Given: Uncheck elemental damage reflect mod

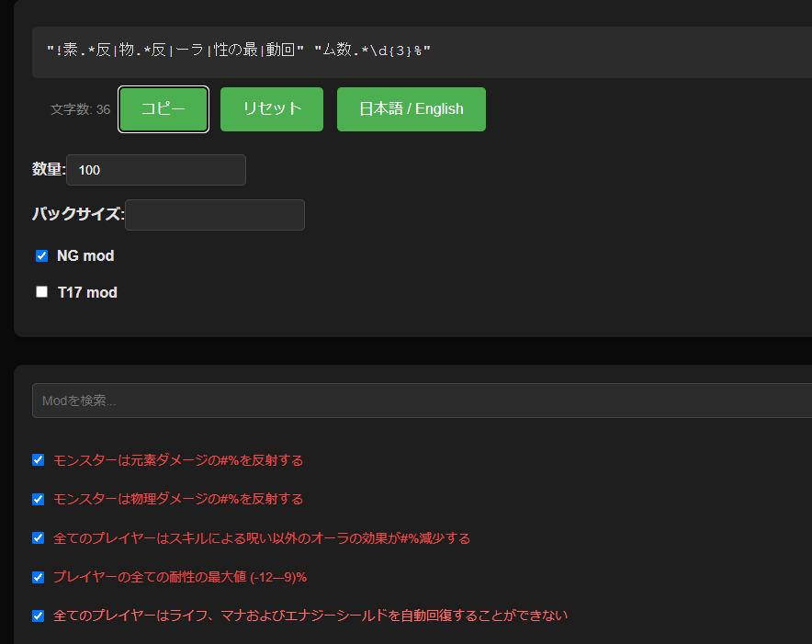Looking at the screenshot, I should tap(38, 460).
